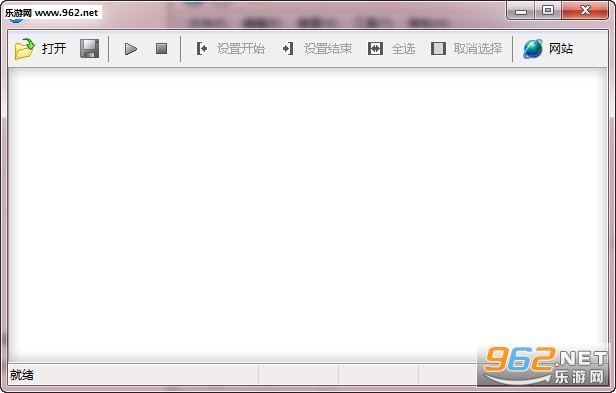The width and height of the screenshot is (616, 393).
Task: Click the 全选 label
Action: pyautogui.click(x=403, y=49)
